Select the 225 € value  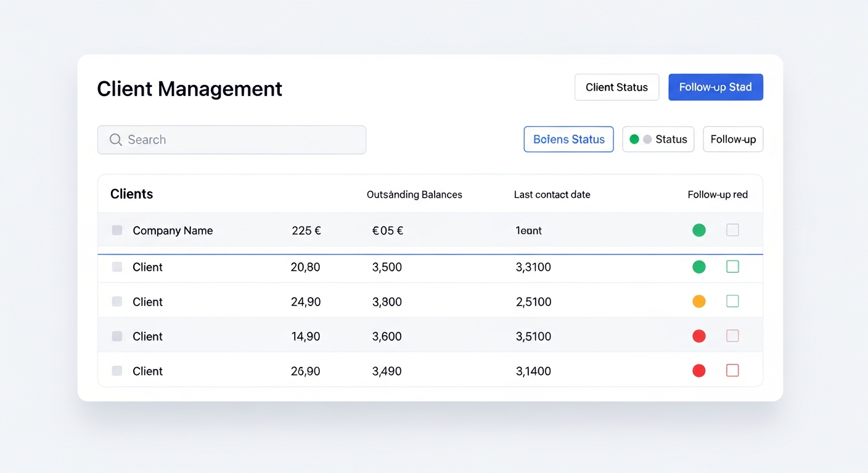(306, 230)
